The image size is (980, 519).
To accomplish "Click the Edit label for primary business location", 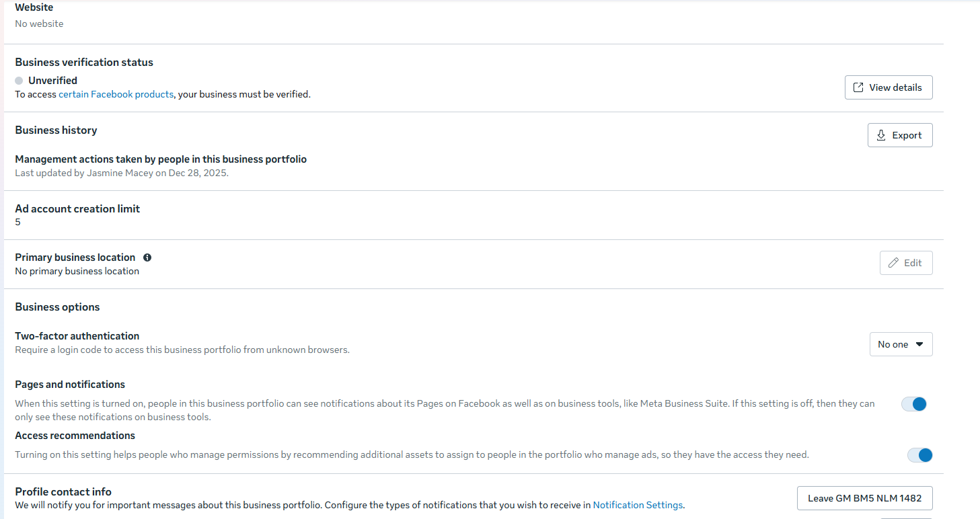I will 913,263.
